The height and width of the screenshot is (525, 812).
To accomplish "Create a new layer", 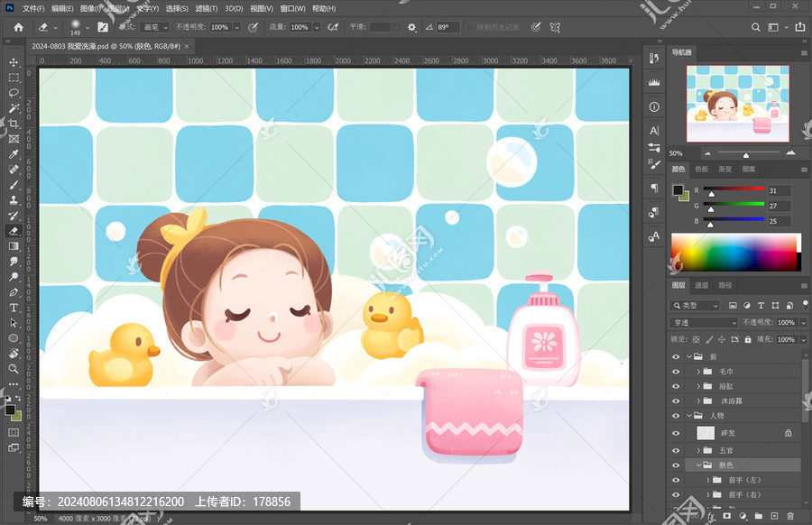I will (774, 516).
